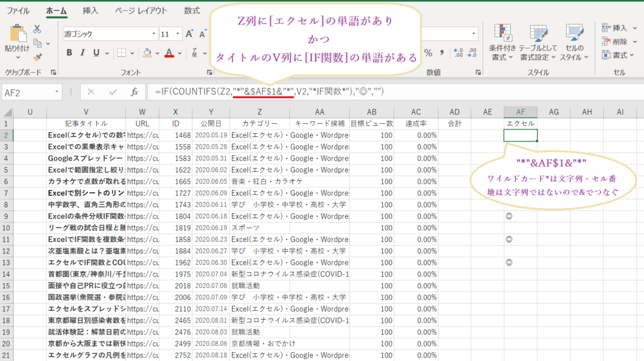
Task: Open the fill color dropdown arrow
Action: point(157,53)
